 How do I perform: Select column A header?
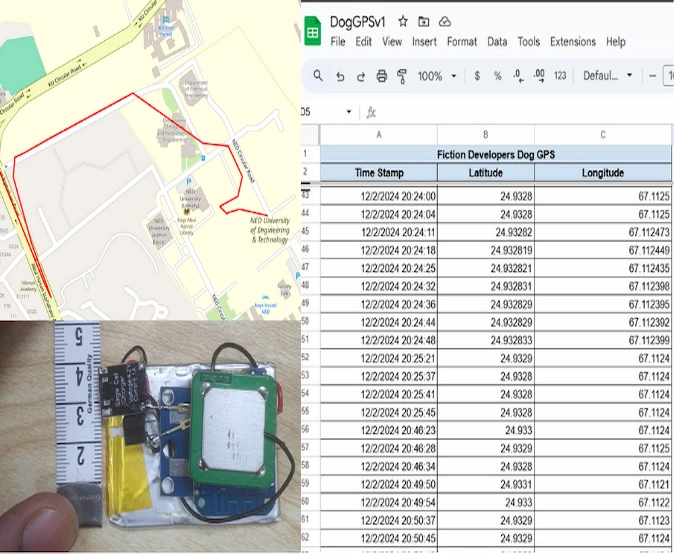tap(379, 135)
